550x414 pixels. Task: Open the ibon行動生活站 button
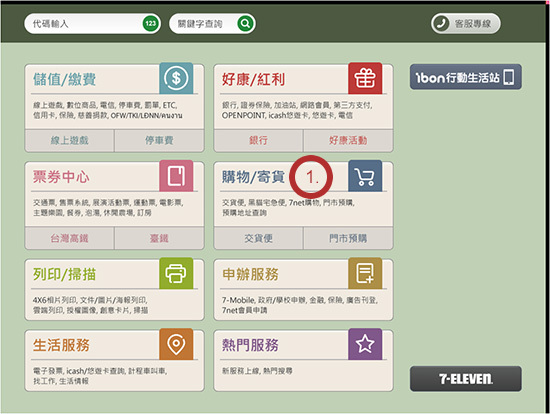(465, 77)
